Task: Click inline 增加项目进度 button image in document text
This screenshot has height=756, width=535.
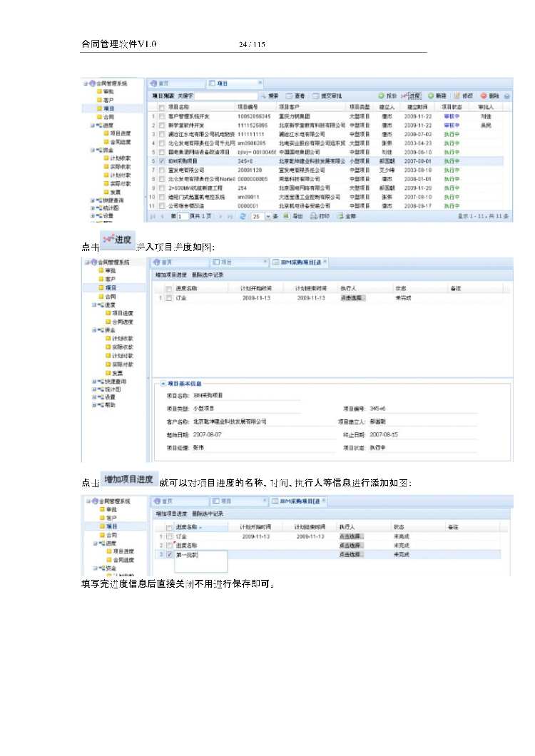Action: (129, 479)
